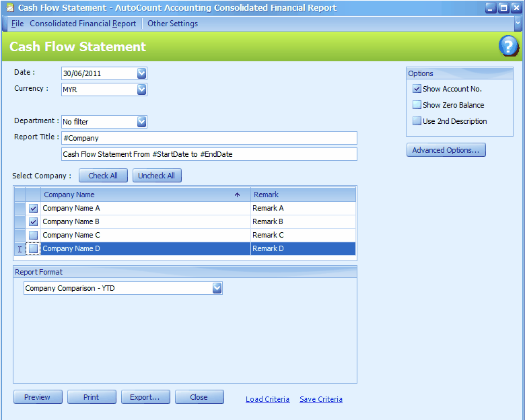Click the Preview button
Viewport: 525px width, 420px height.
pyautogui.click(x=38, y=397)
